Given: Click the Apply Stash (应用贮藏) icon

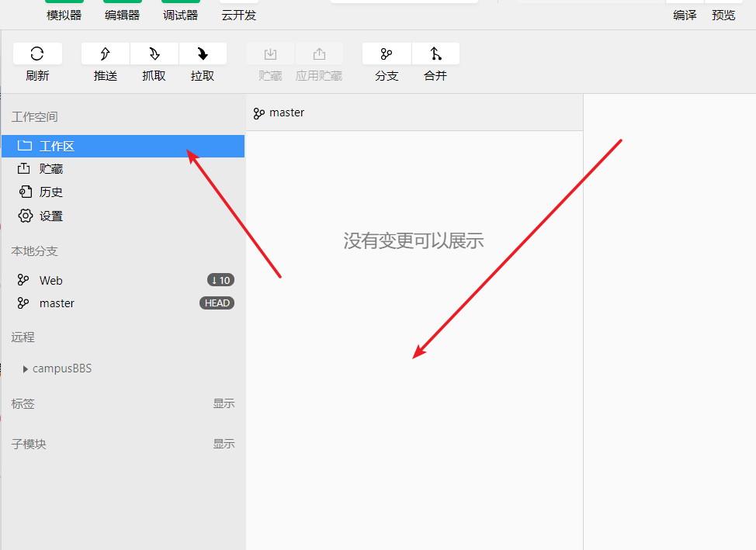Looking at the screenshot, I should click(319, 54).
